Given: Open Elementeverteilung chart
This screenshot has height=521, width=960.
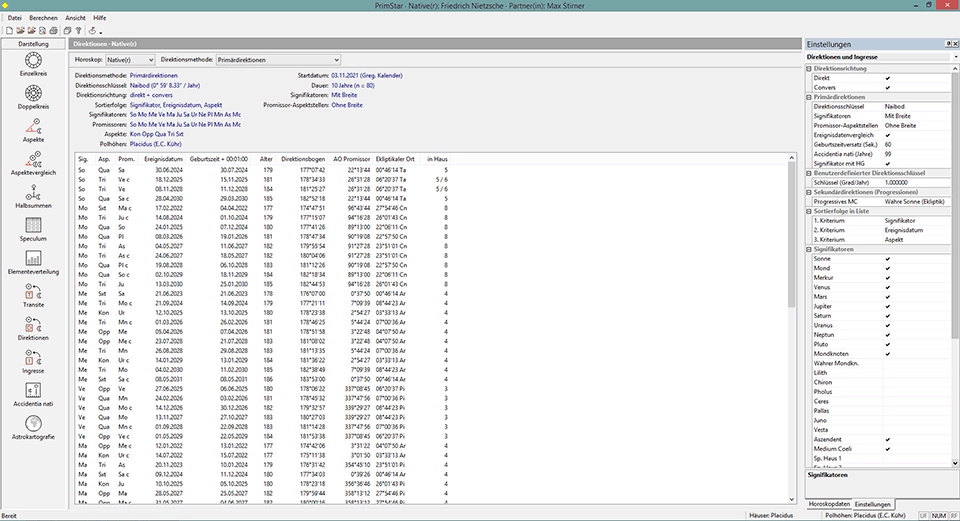Looking at the screenshot, I should [x=33, y=262].
